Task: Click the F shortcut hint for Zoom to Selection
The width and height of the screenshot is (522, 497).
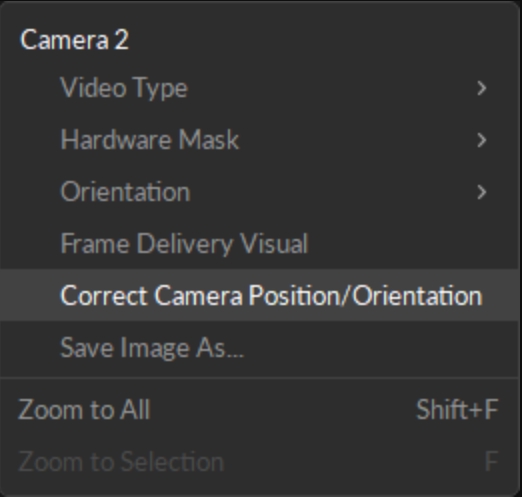Action: point(492,462)
